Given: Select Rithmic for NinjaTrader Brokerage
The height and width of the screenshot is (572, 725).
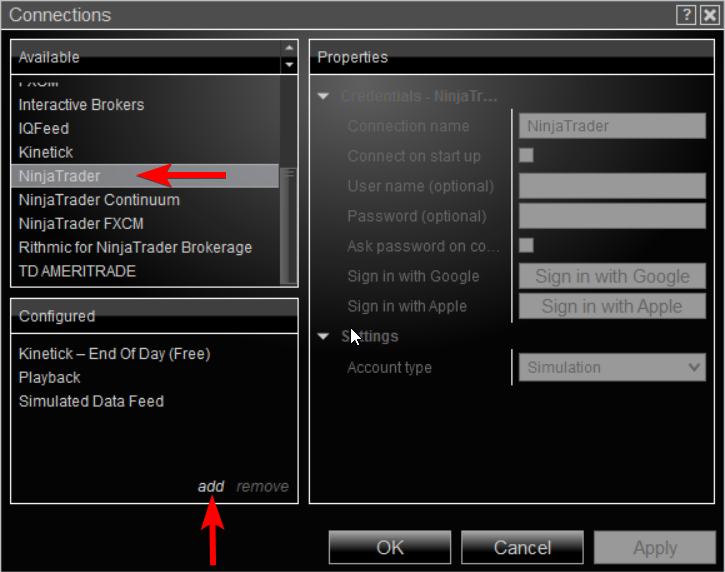Looking at the screenshot, I should pos(145,247).
